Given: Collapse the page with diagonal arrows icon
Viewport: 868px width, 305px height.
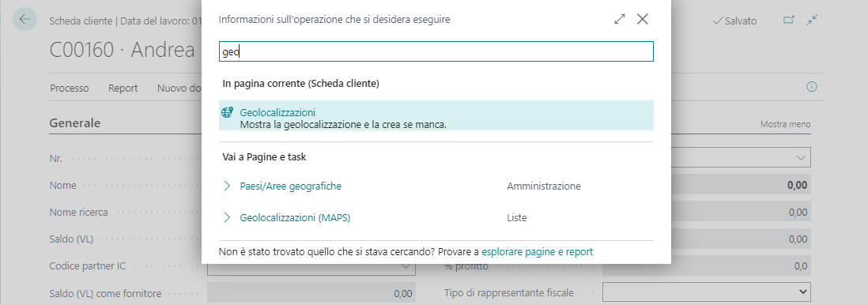Looking at the screenshot, I should (x=812, y=20).
